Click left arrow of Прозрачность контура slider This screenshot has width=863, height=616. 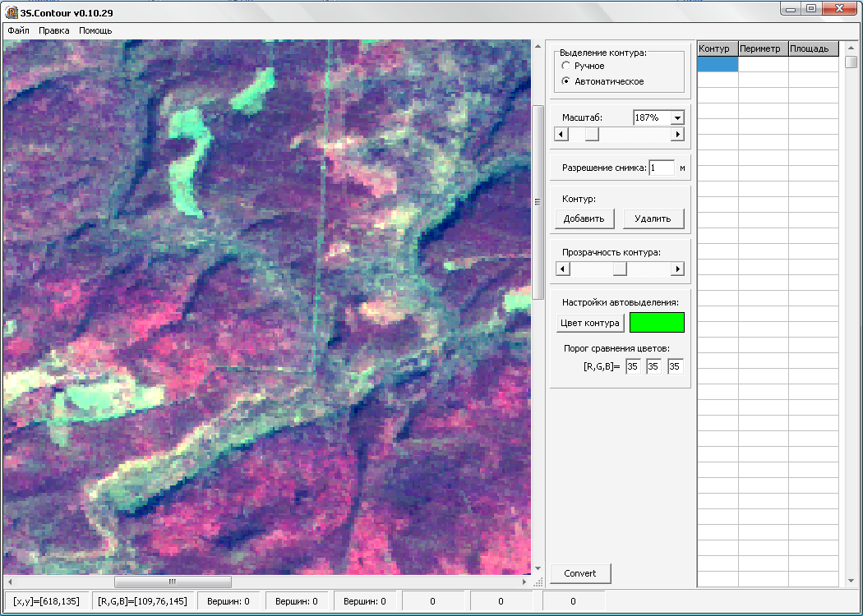(x=560, y=269)
